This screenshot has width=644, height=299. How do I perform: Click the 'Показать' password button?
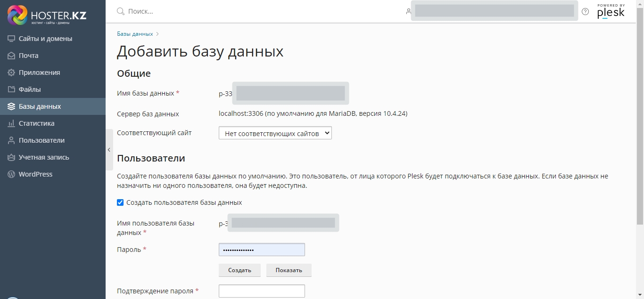click(289, 270)
